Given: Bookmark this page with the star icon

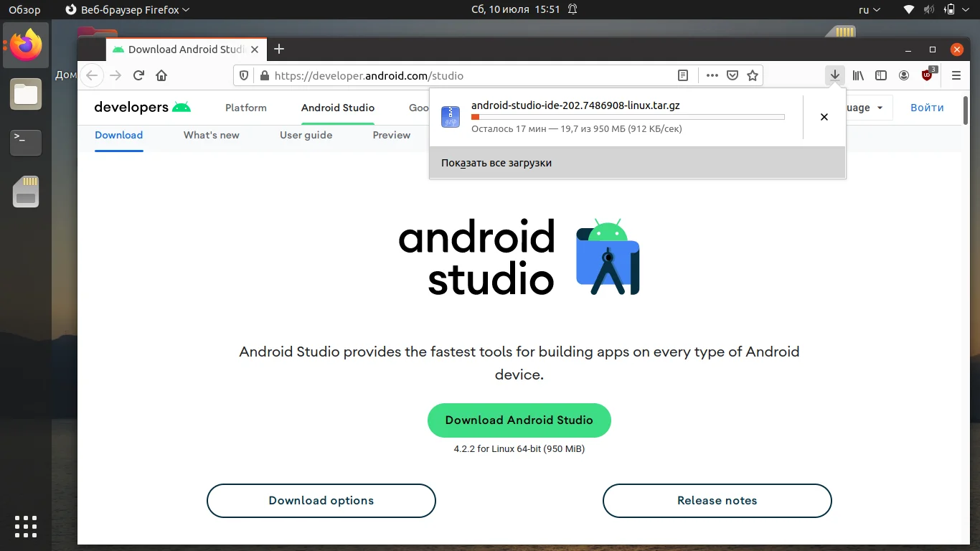Looking at the screenshot, I should point(753,75).
